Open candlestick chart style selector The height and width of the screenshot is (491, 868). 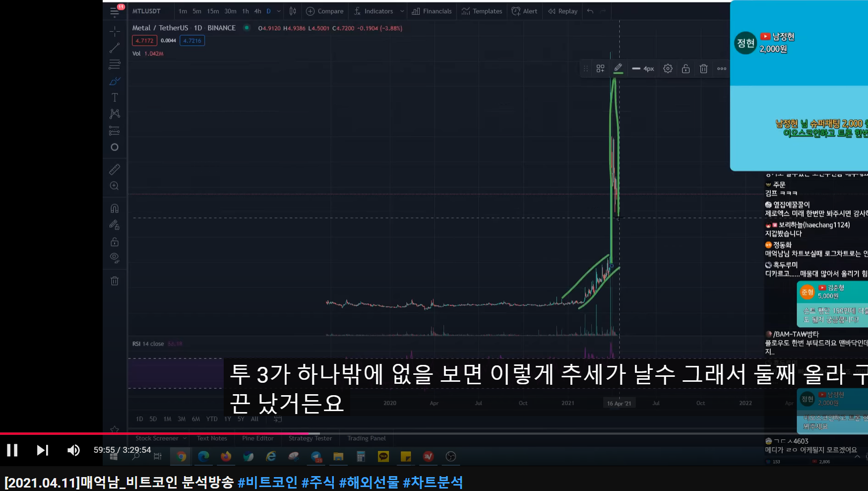(293, 11)
